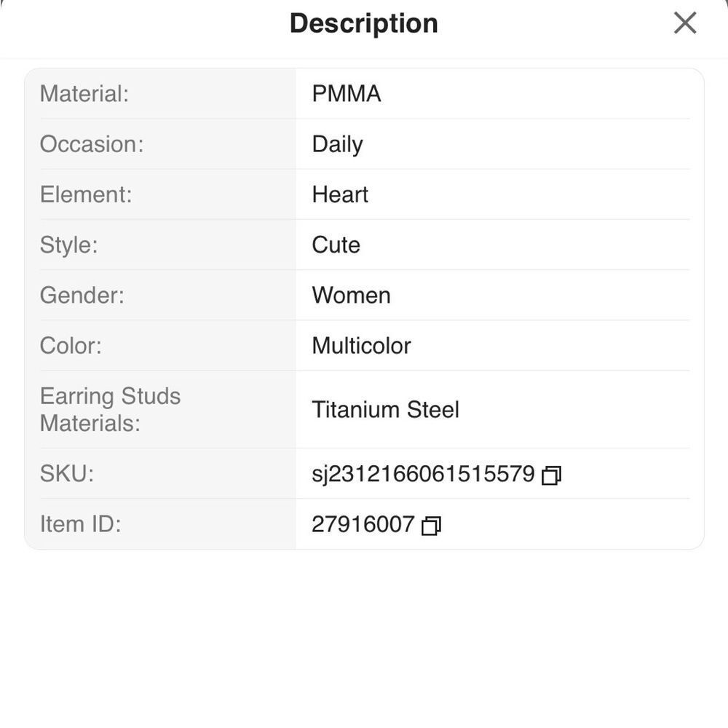Image resolution: width=728 pixels, height=728 pixels.
Task: Click the Style label
Action: pyautogui.click(x=68, y=245)
